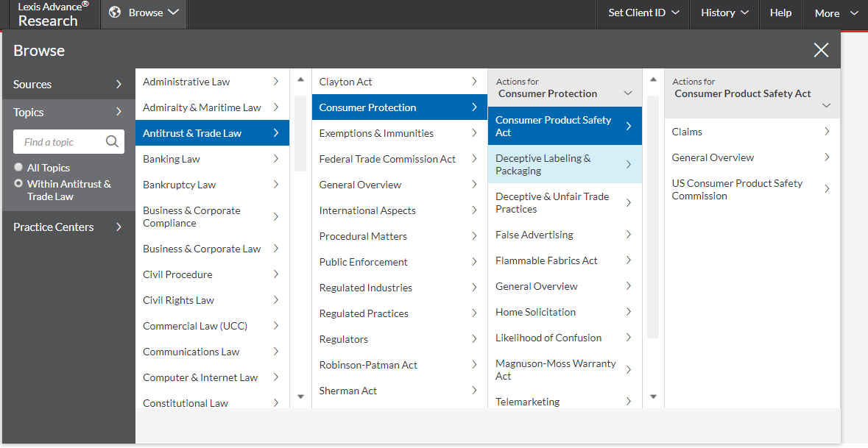Open International Aspects subtopic

pyautogui.click(x=399, y=210)
